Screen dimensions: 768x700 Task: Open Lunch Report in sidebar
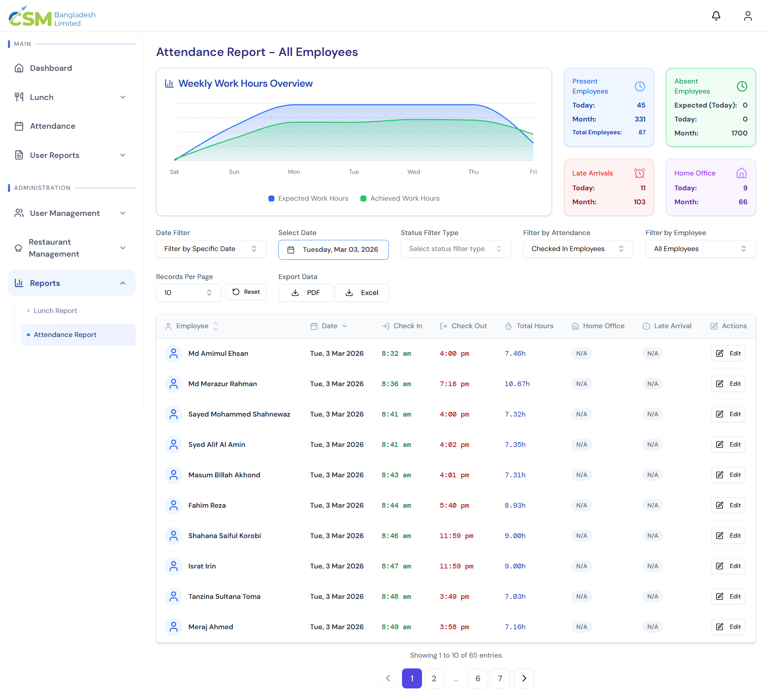[55, 311]
